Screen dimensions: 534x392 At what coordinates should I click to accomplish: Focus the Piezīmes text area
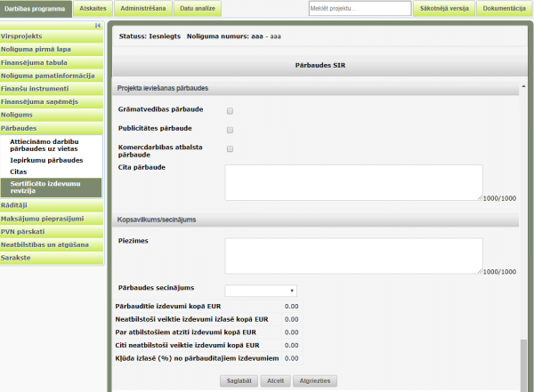point(353,255)
